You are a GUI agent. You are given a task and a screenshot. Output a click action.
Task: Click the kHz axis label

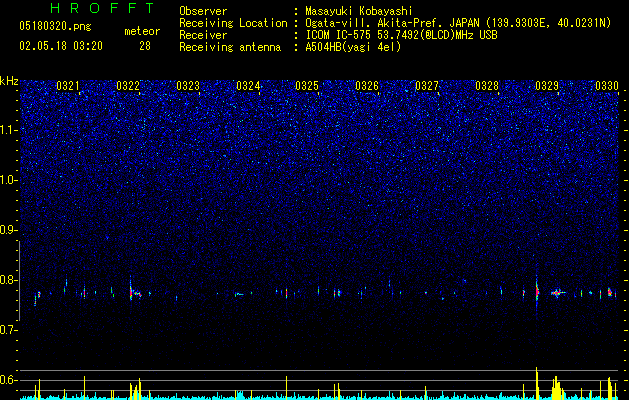point(9,81)
